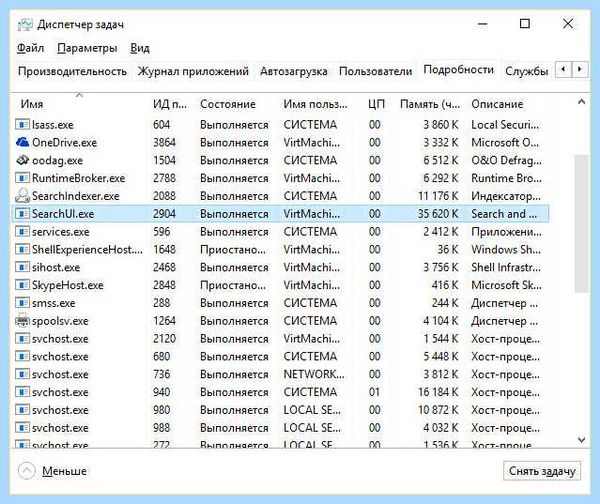Click the spoolsv.exe printer icon
The width and height of the screenshot is (600, 504).
pyautogui.click(x=22, y=321)
